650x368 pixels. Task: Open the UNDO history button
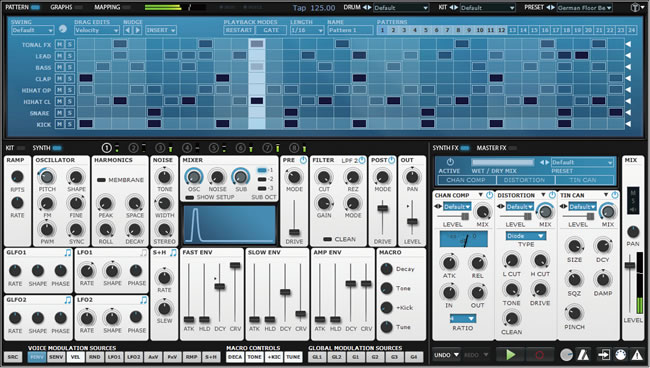[446, 355]
